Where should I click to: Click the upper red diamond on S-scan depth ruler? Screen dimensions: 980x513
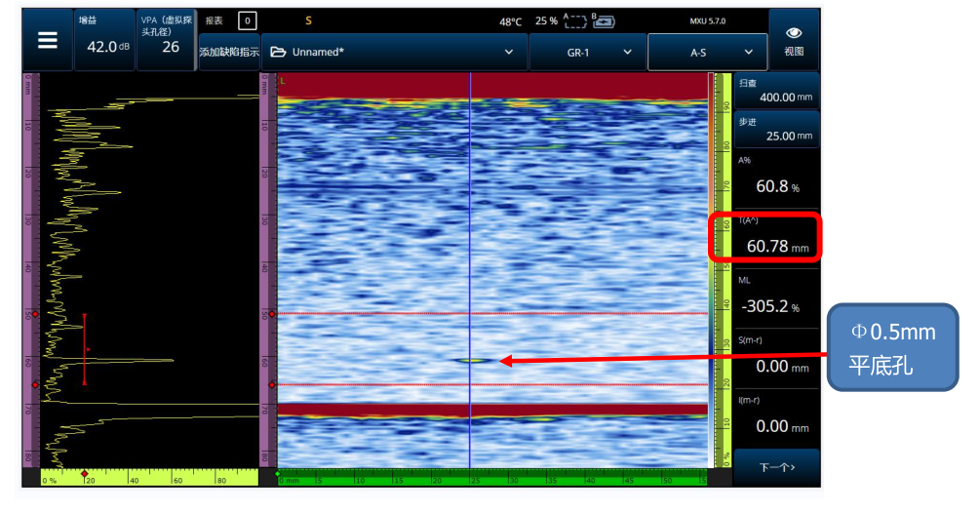click(x=272, y=314)
